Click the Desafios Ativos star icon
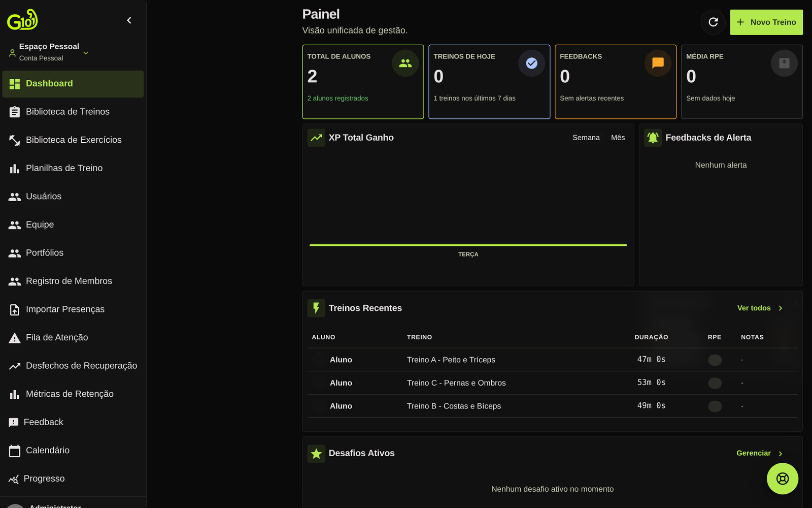Screen dimensions: 812x508 316,454
